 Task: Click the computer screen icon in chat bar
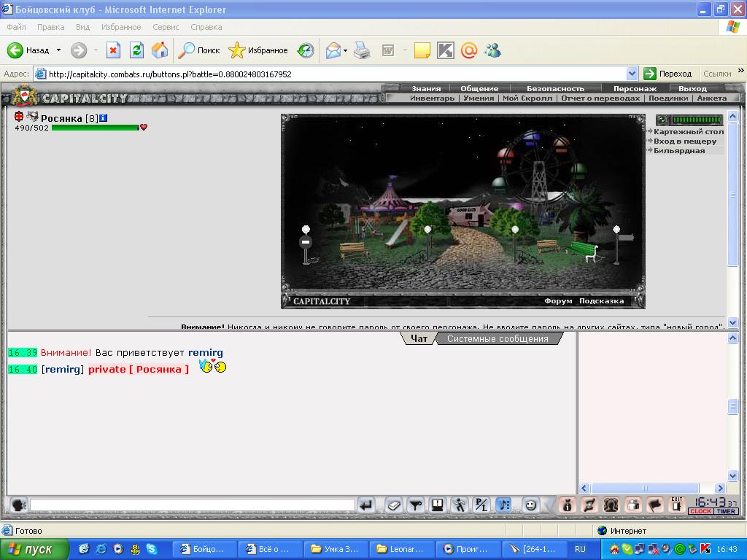coord(438,505)
